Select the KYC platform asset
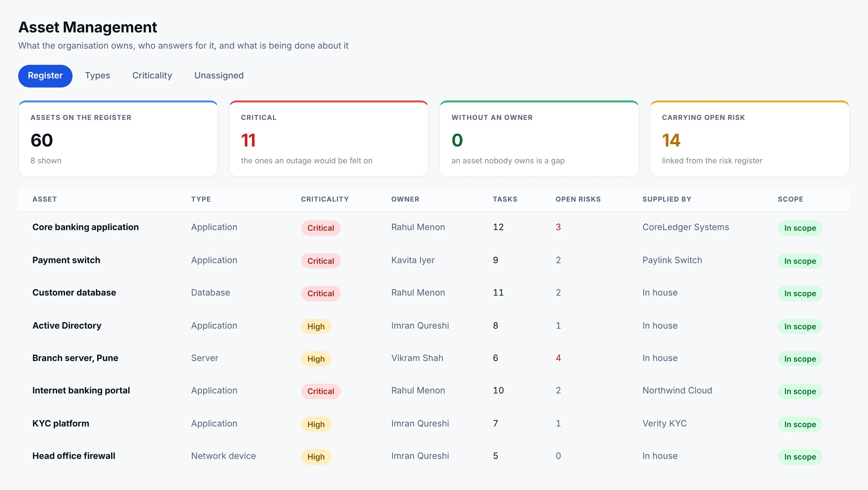868x490 pixels. tap(61, 424)
